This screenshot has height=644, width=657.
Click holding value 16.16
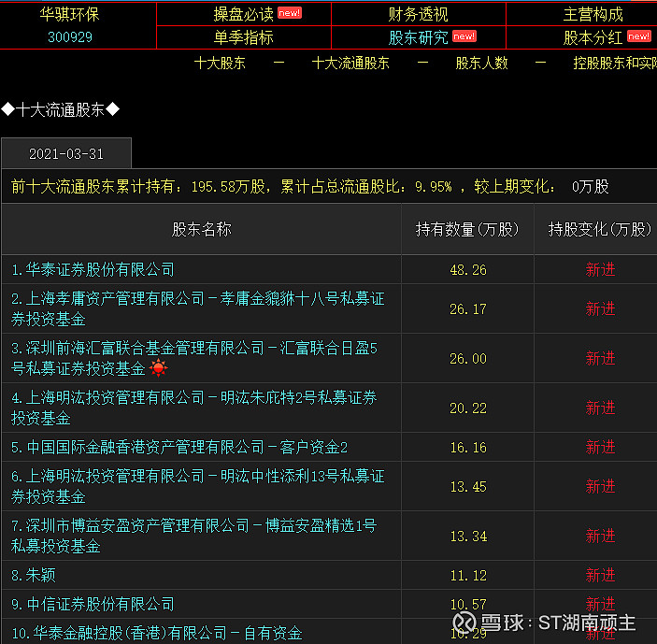(x=468, y=448)
